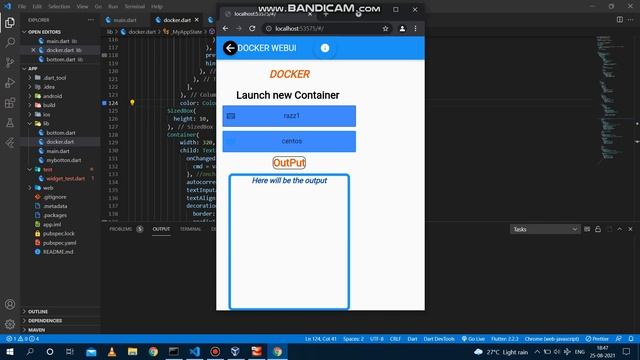Open the Edit menu
640x360 pixels.
point(37,7)
